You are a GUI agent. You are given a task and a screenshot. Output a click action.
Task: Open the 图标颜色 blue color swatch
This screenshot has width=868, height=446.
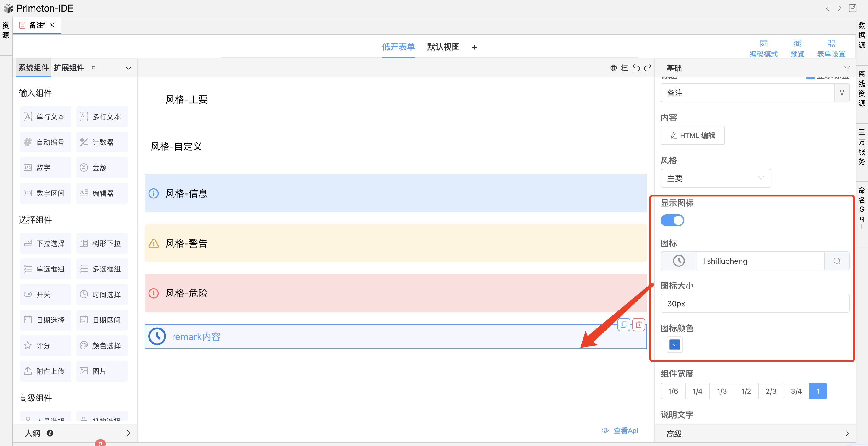[674, 345]
